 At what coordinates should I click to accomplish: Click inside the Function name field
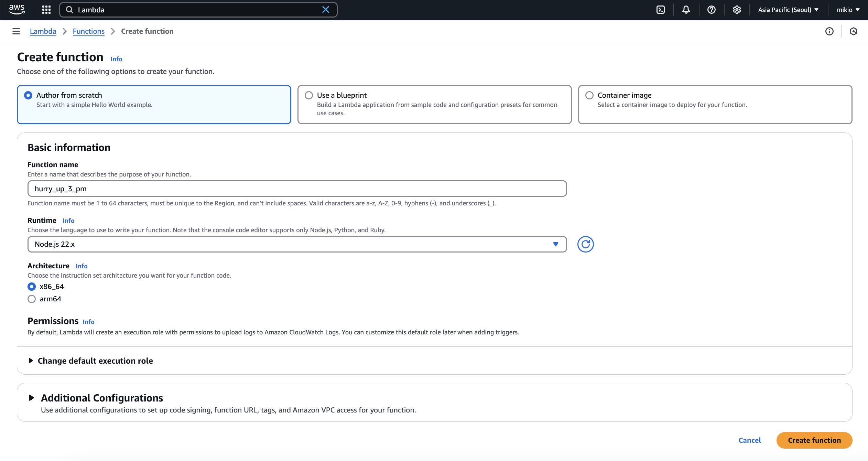pos(296,188)
